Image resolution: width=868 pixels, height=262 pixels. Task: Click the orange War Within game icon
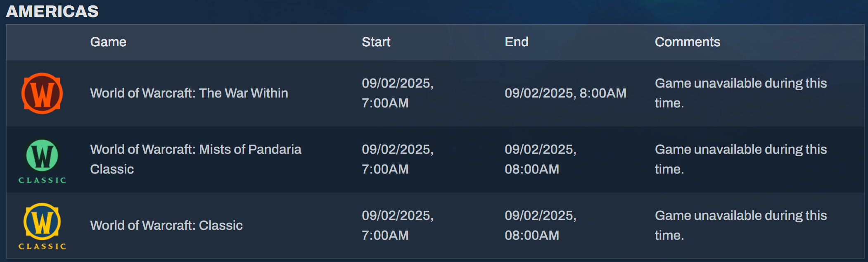click(42, 93)
